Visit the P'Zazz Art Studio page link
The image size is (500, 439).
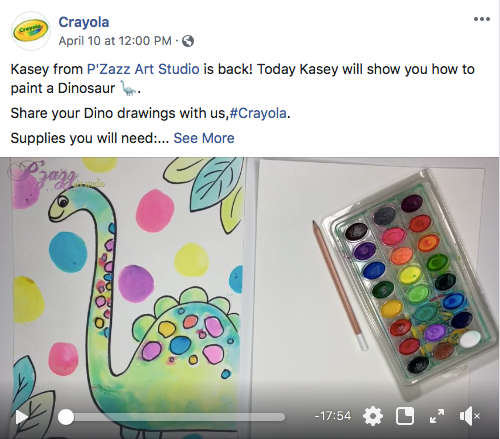point(143,69)
